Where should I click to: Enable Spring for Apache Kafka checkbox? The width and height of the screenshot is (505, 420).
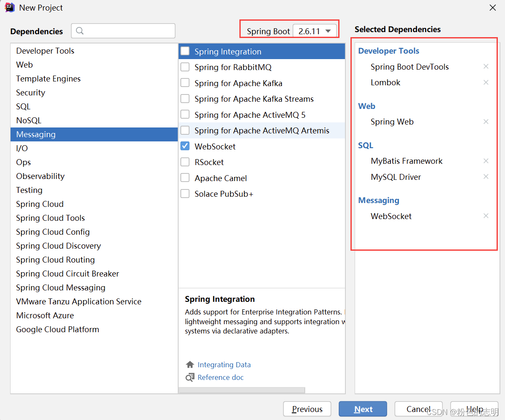185,83
